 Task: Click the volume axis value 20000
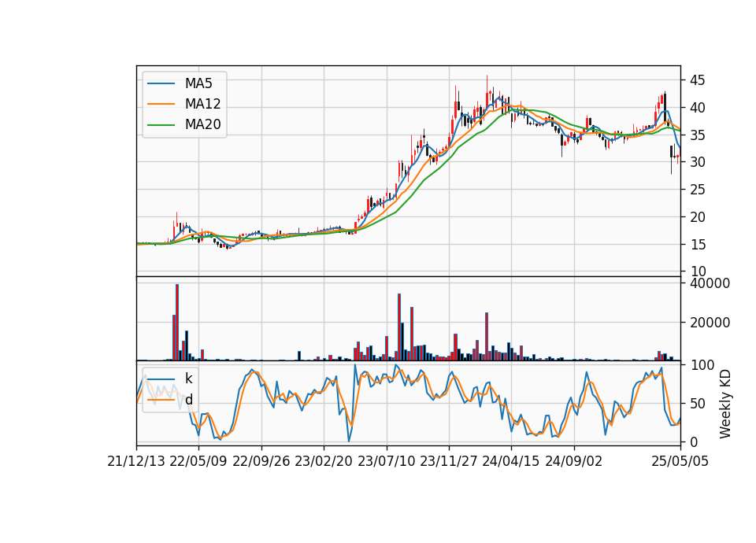[x=710, y=323]
